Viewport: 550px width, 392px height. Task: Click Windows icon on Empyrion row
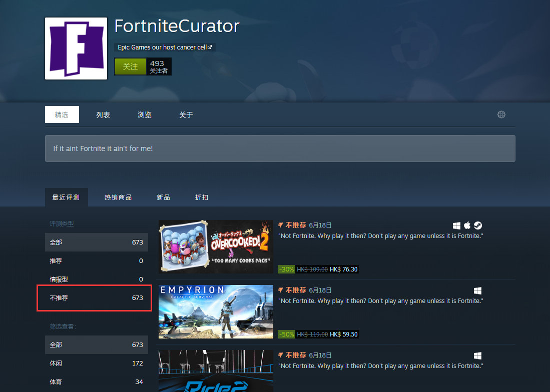click(x=477, y=290)
